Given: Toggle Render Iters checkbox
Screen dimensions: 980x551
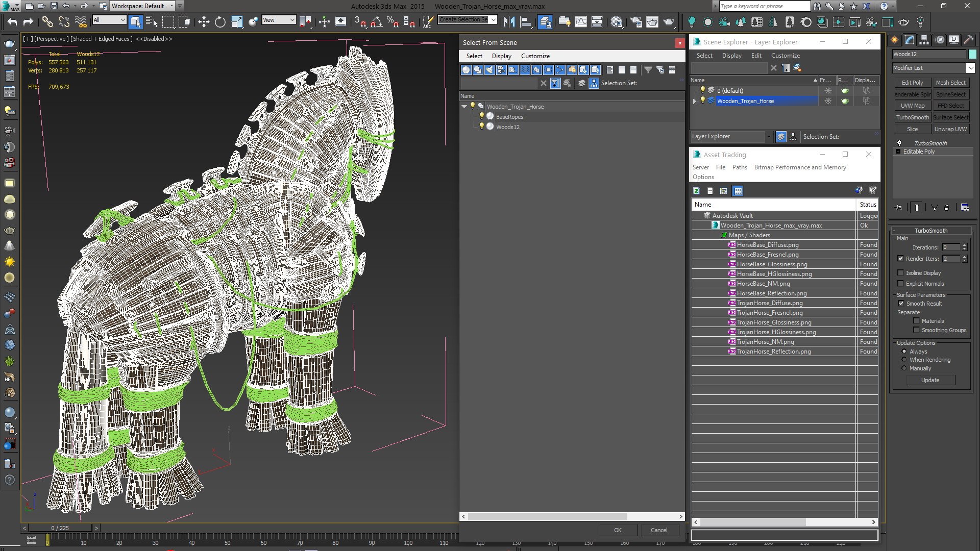Looking at the screenshot, I should [900, 259].
